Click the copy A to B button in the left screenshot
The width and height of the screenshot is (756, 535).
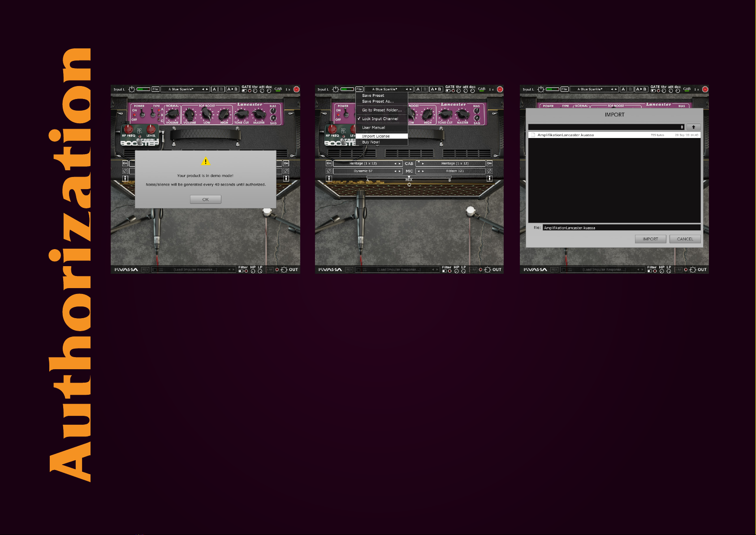pyautogui.click(x=232, y=89)
